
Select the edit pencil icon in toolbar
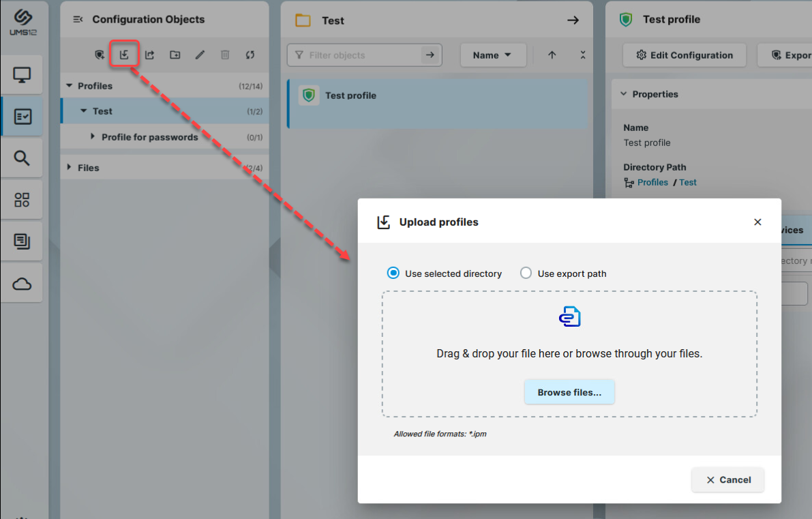point(199,55)
